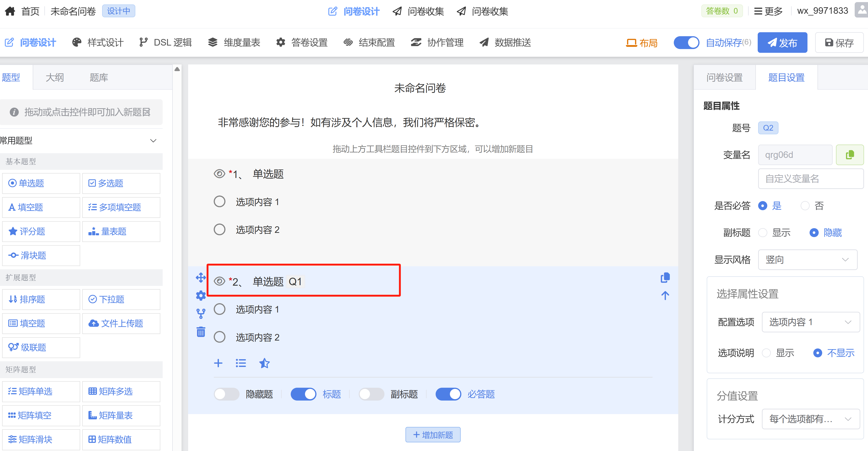Delete question 2 with trash icon
Image resolution: width=868 pixels, height=451 pixels.
pos(201,332)
